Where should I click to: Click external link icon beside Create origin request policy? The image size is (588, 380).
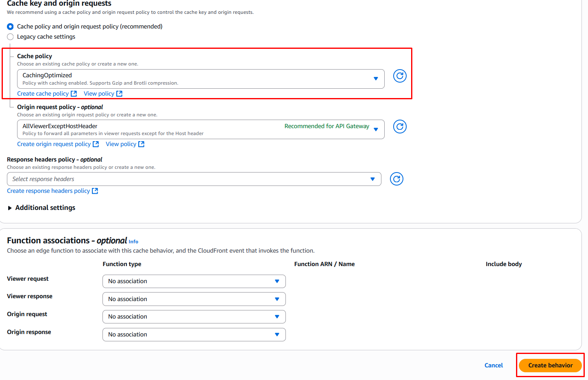tap(96, 144)
